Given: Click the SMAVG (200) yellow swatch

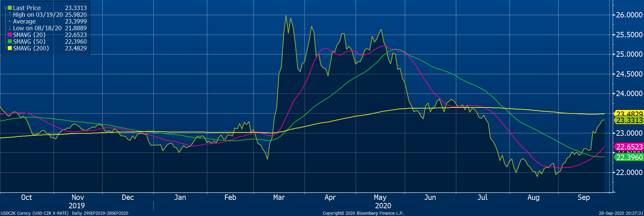Looking at the screenshot, I should coord(10,48).
